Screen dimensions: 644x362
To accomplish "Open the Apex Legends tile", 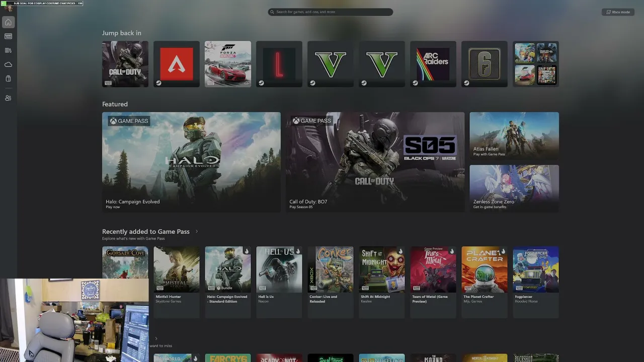I will click(x=177, y=64).
